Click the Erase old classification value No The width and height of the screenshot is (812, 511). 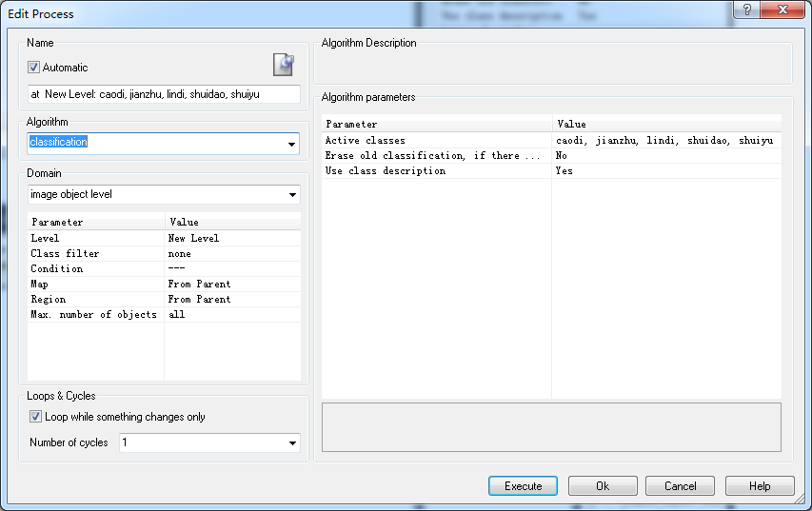666,156
